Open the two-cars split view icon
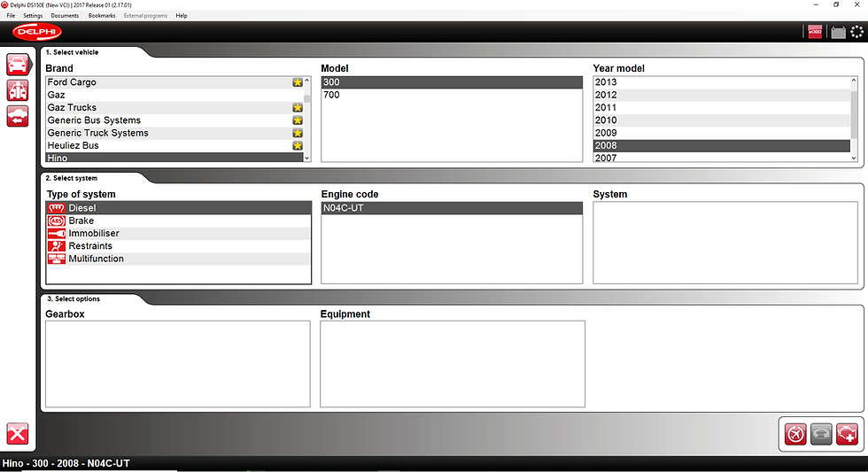Screen dimensions: 868x472 (18, 90)
